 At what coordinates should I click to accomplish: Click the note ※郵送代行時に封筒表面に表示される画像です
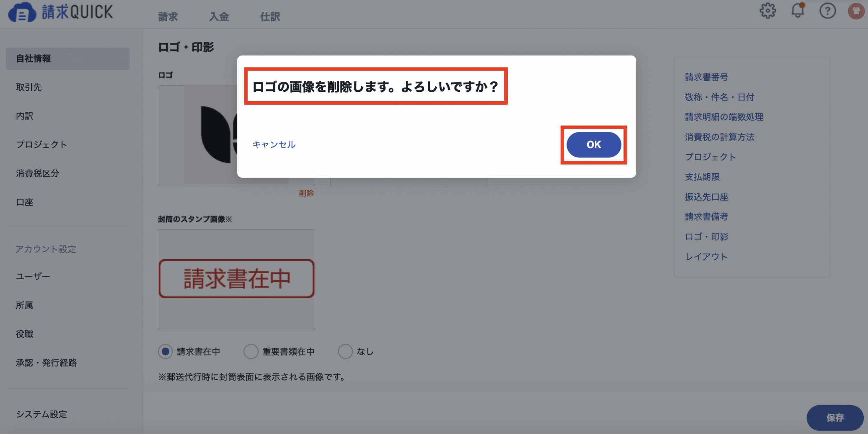[252, 377]
